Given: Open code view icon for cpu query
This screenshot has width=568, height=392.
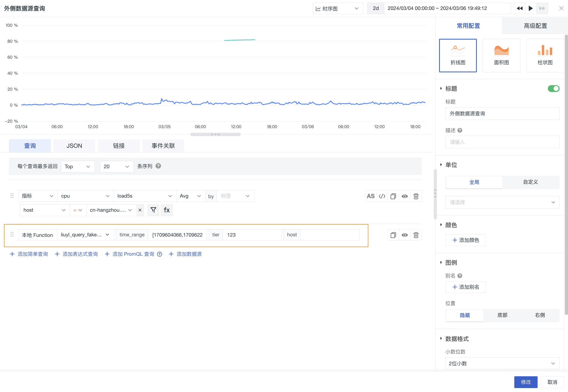Looking at the screenshot, I should (x=382, y=196).
